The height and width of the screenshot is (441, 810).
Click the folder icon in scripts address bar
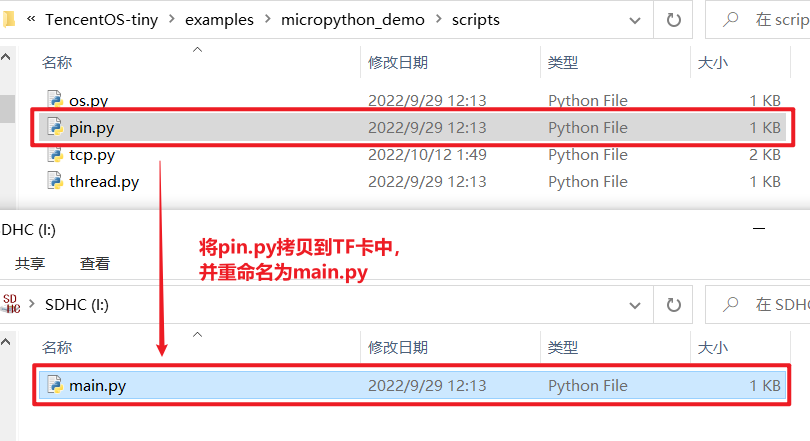(x=8, y=20)
